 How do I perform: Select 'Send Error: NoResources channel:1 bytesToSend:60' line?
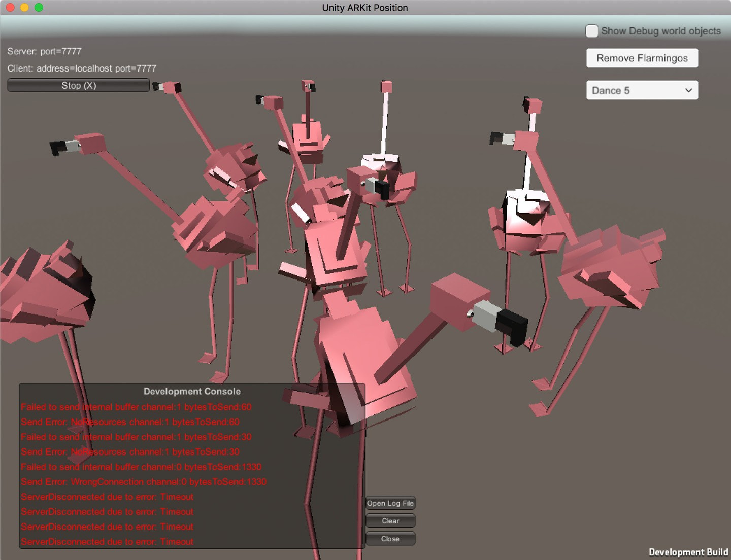click(130, 422)
